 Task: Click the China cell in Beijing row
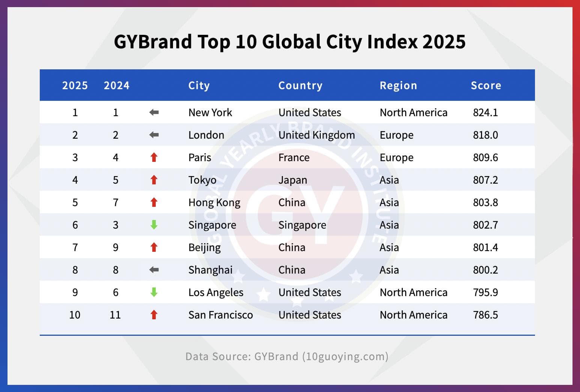pyautogui.click(x=292, y=247)
